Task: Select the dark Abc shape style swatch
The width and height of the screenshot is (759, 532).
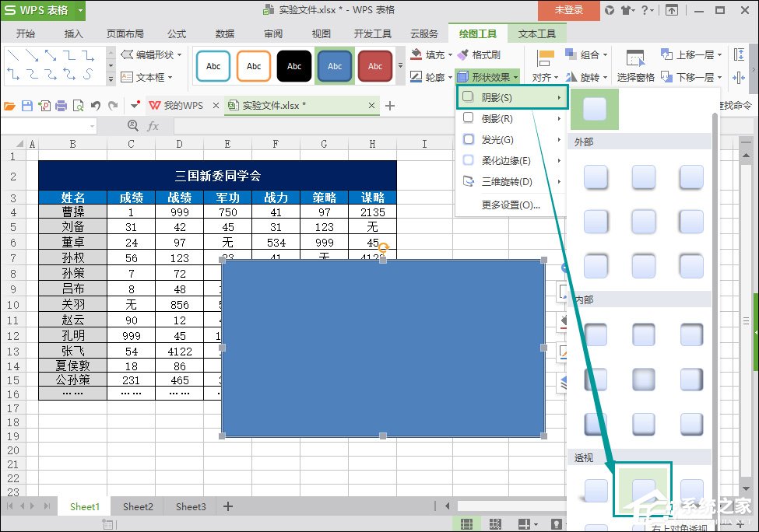Action: point(293,66)
